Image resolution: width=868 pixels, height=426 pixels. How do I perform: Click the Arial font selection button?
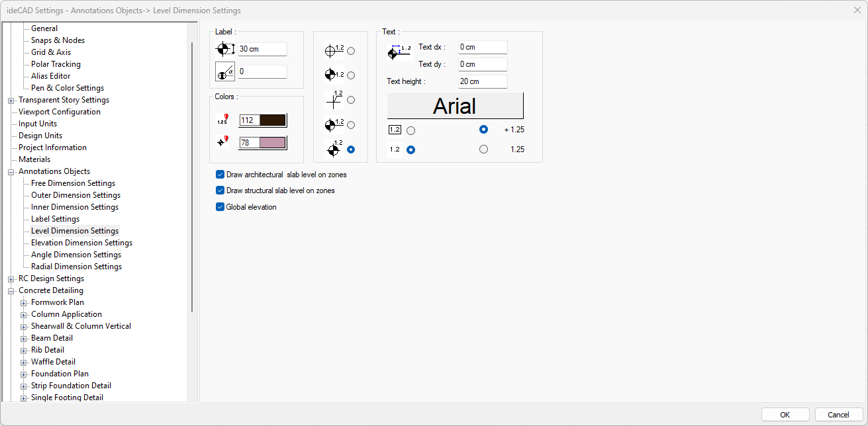(455, 106)
